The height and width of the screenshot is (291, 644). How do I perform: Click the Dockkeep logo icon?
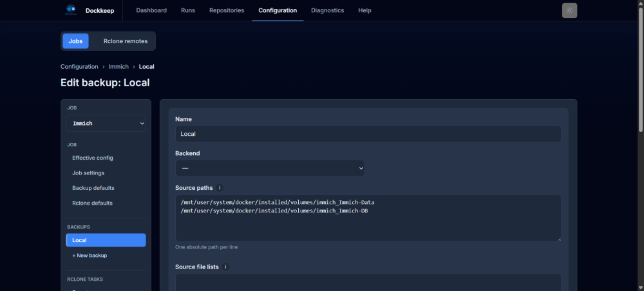[71, 10]
